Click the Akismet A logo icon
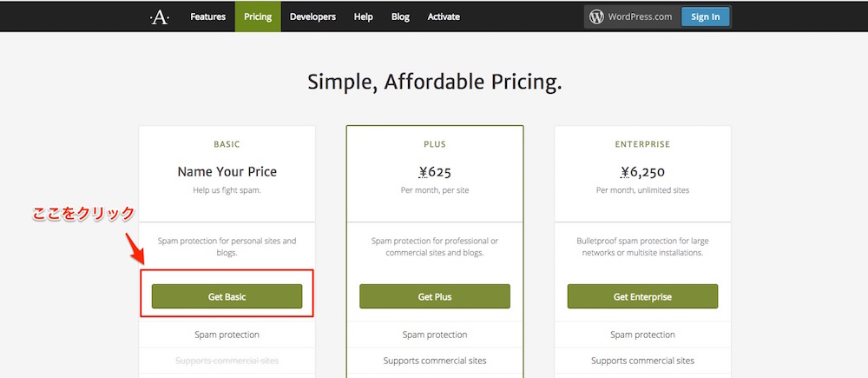The width and height of the screenshot is (868, 378). (160, 17)
